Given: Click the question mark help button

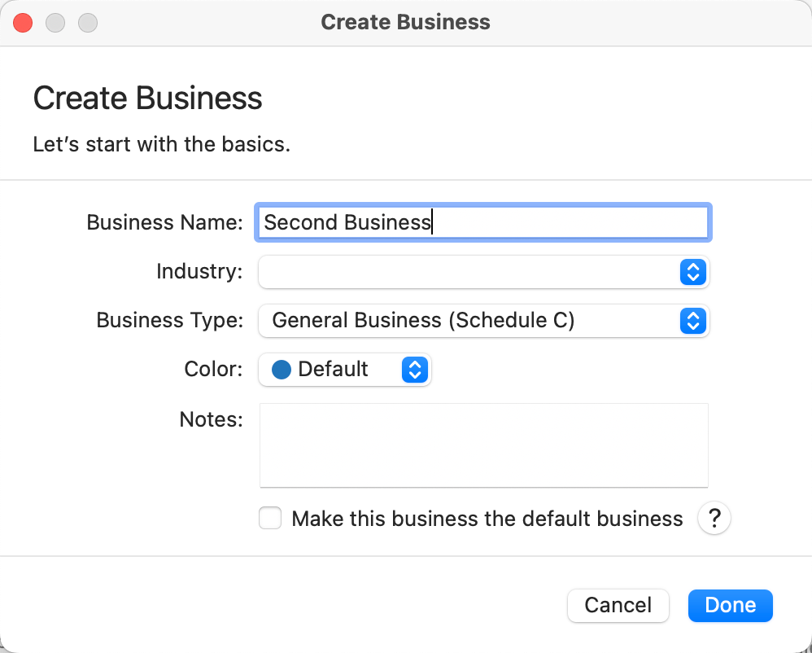Looking at the screenshot, I should [x=714, y=519].
